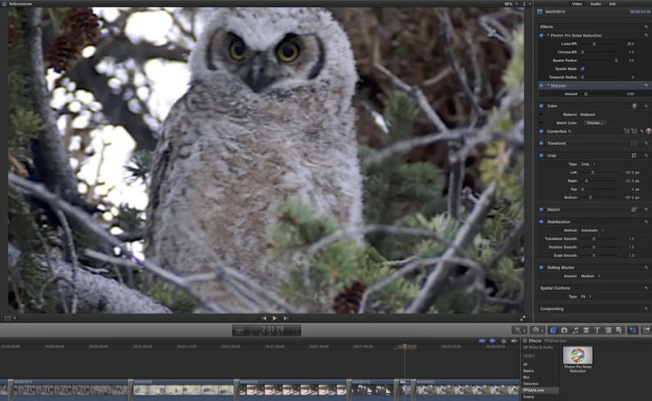Enter full-screen viewer mode
Screen dimensions: 652x401
pos(523,318)
